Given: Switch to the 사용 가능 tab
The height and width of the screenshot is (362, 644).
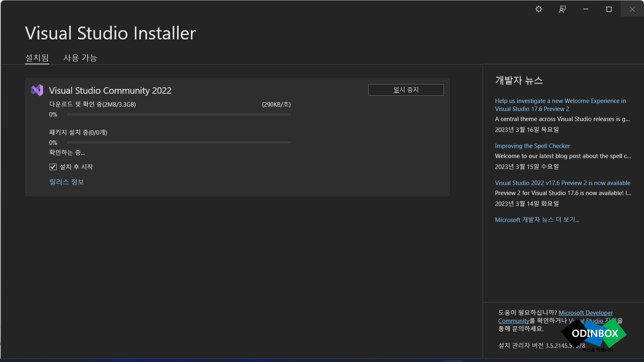Looking at the screenshot, I should click(x=80, y=58).
